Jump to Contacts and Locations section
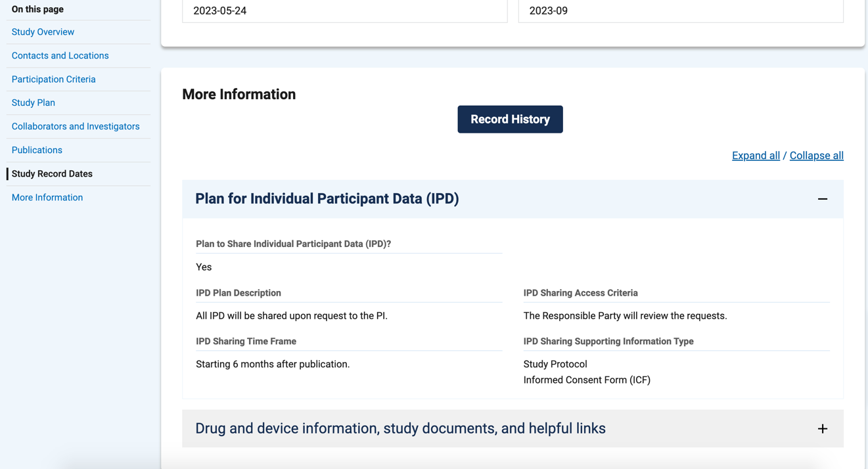Image resolution: width=868 pixels, height=469 pixels. pos(60,56)
